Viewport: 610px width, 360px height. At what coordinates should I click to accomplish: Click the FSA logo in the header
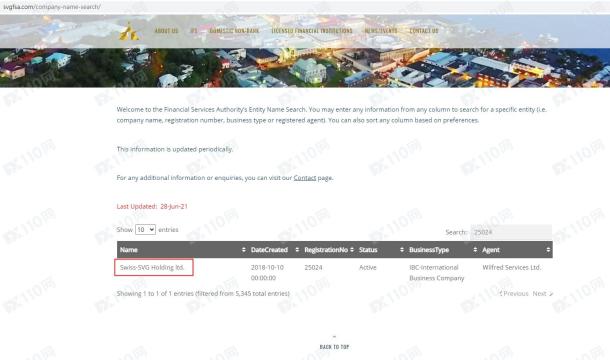click(x=129, y=31)
